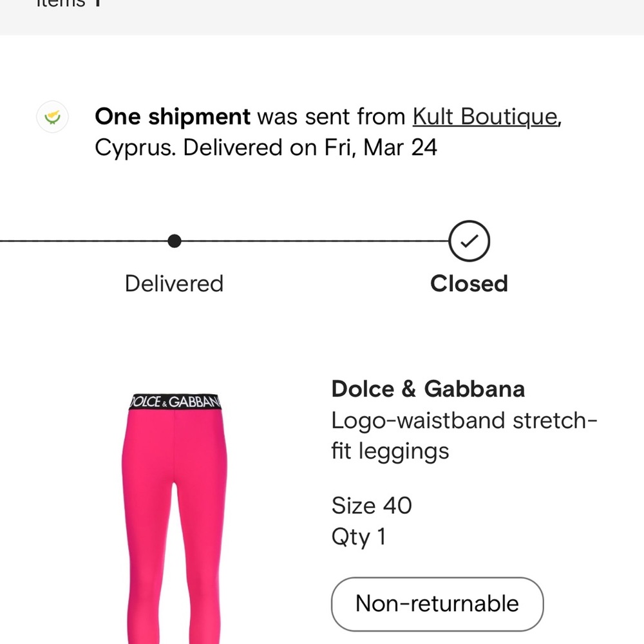644x644 pixels.
Task: Click the Closed status label
Action: tap(469, 284)
